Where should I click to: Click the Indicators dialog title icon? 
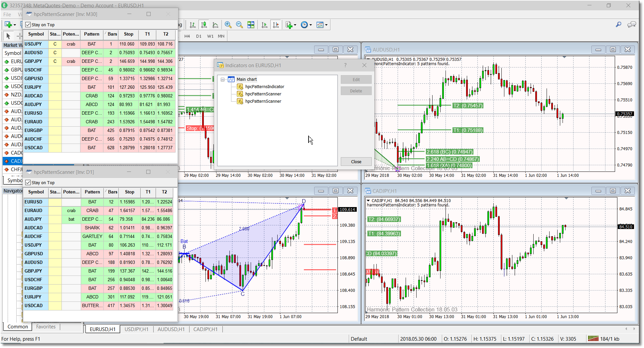click(x=220, y=65)
